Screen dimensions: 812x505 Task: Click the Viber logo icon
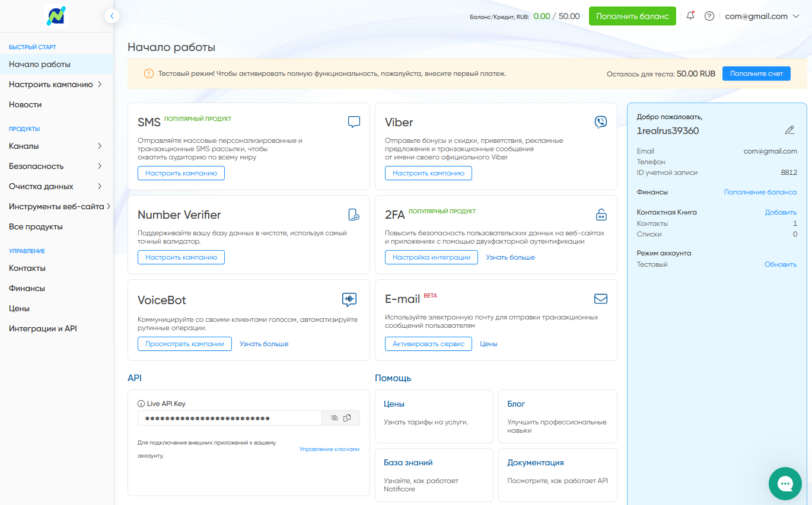pos(601,122)
